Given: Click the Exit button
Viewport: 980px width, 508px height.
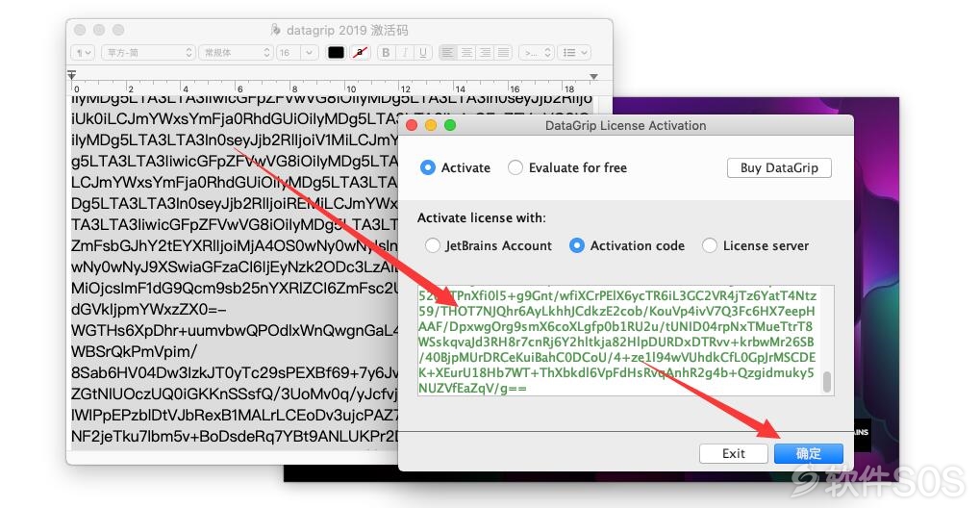Looking at the screenshot, I should point(733,453).
